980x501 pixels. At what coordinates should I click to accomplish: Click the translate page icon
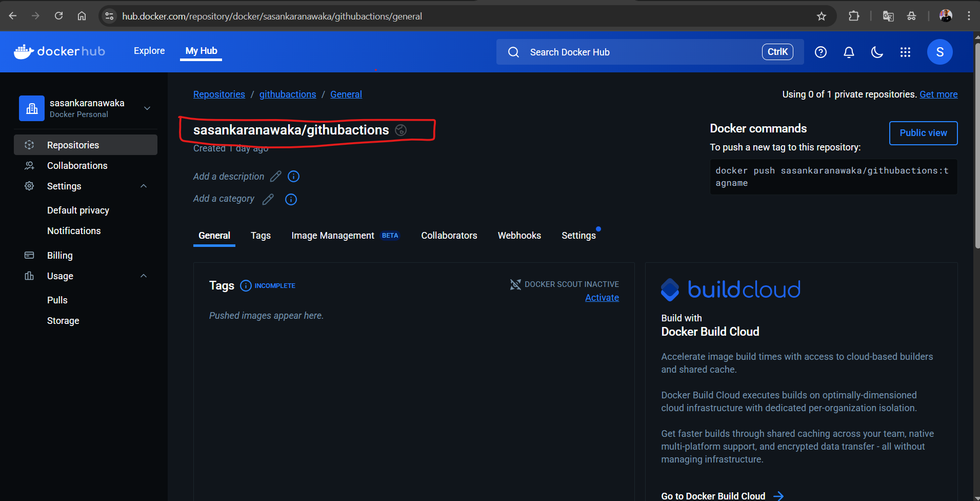tap(888, 16)
